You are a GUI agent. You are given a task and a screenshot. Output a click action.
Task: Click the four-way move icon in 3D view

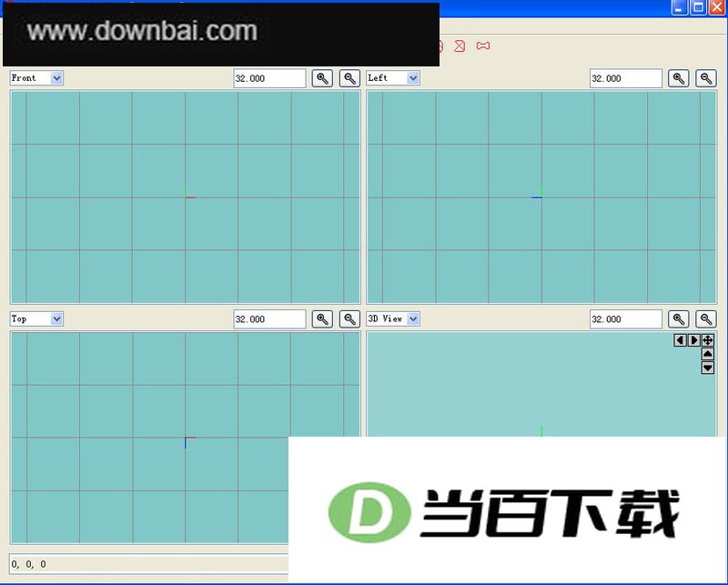click(x=708, y=340)
